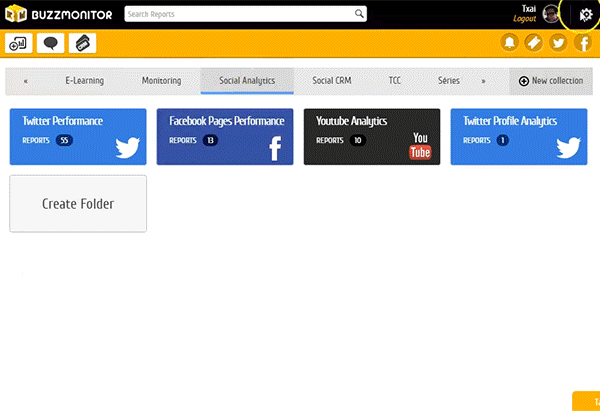Image resolution: width=600 pixels, height=411 pixels.
Task: Open the speech bubble conversations icon
Action: 51,43
